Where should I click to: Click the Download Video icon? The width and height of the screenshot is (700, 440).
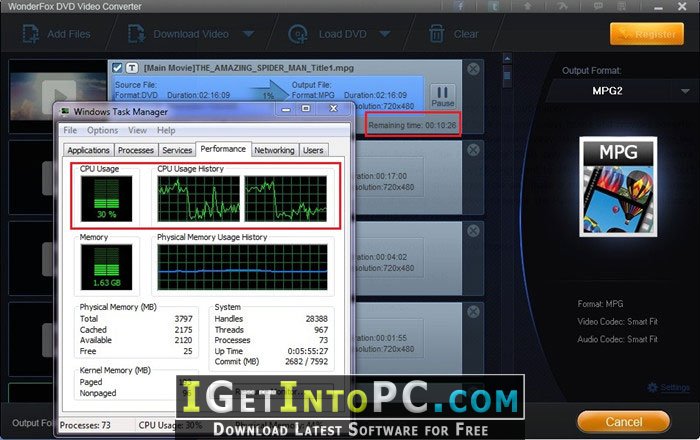(136, 34)
